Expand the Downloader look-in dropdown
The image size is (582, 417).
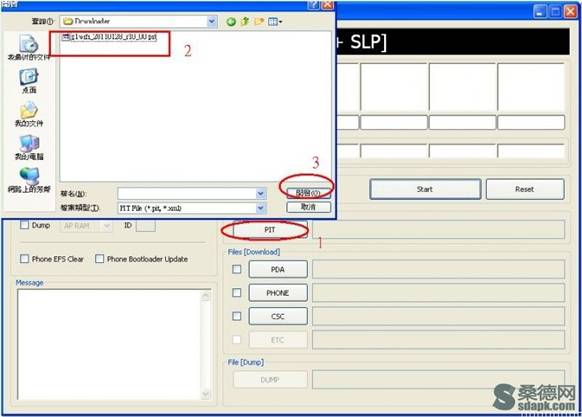point(212,22)
